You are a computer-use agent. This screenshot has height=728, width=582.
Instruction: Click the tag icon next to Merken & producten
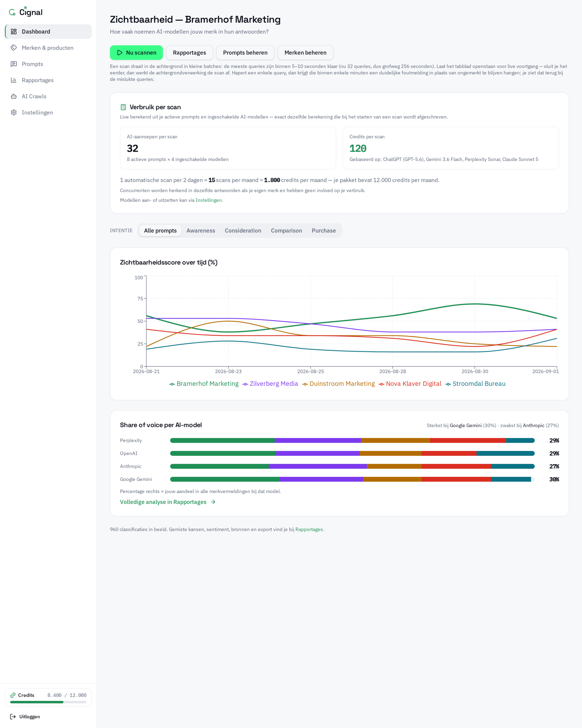pos(14,47)
